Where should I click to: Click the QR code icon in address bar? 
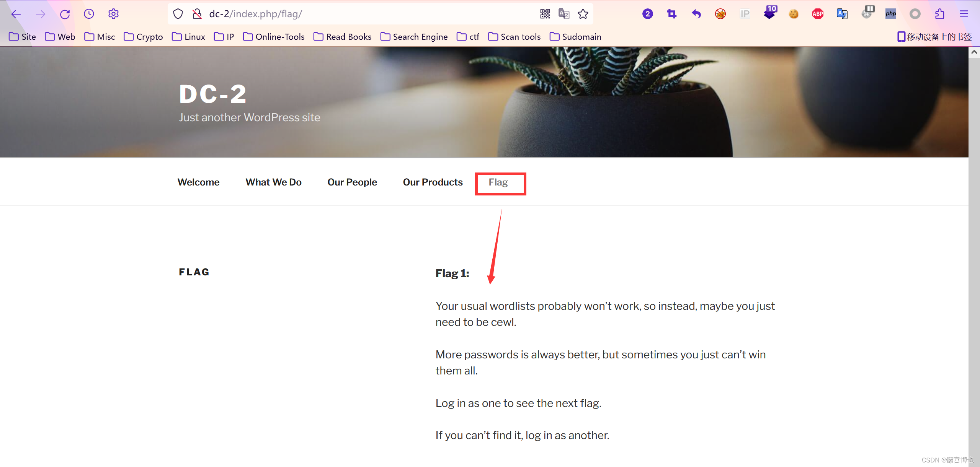[x=545, y=14]
